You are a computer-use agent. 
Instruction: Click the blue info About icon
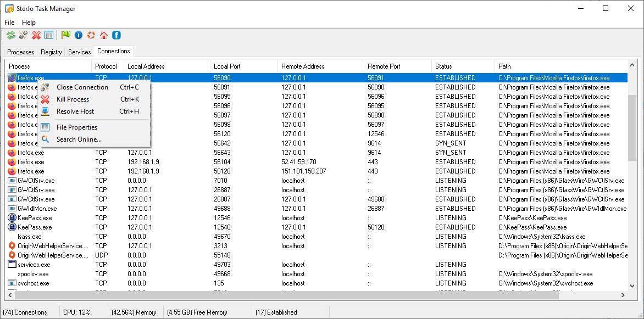pyautogui.click(x=79, y=35)
